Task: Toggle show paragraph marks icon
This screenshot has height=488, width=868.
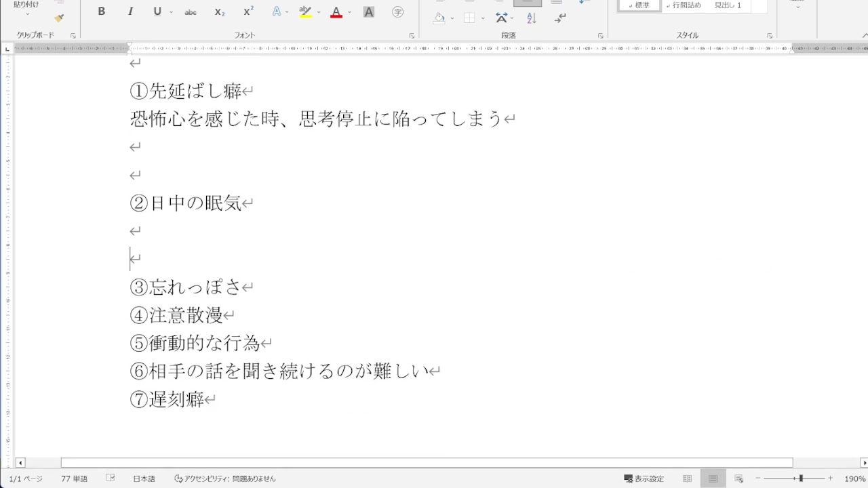Action: pyautogui.click(x=560, y=18)
